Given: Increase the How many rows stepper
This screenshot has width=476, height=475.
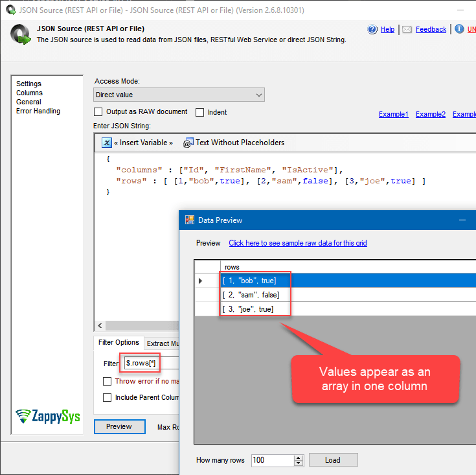Looking at the screenshot, I should coord(299,458).
